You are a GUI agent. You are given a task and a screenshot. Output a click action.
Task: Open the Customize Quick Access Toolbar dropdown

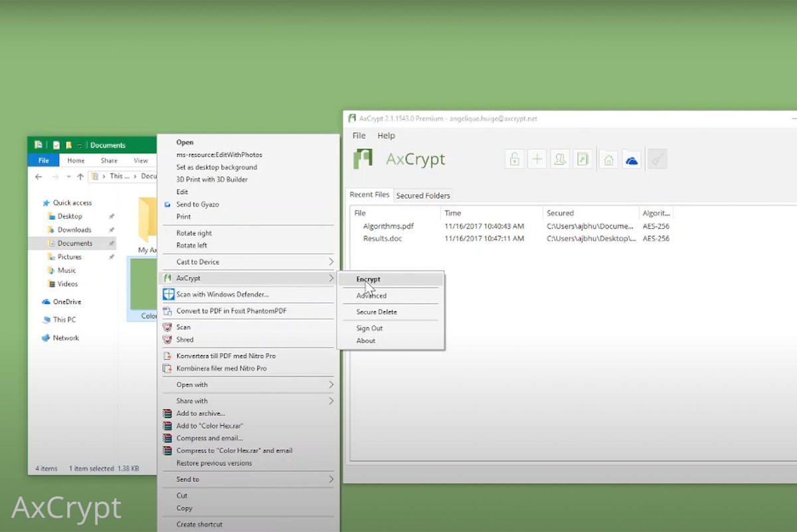pos(79,145)
